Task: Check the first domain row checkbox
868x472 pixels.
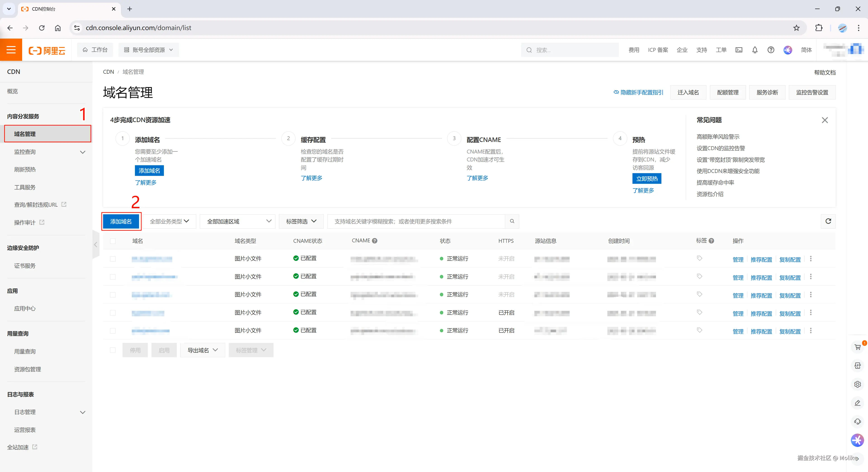Action: point(113,259)
